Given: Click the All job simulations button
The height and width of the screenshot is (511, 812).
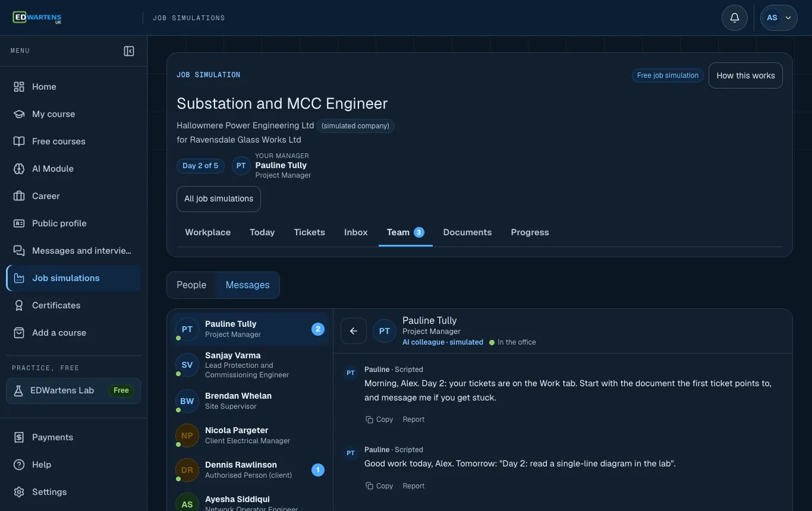Looking at the screenshot, I should [x=219, y=199].
